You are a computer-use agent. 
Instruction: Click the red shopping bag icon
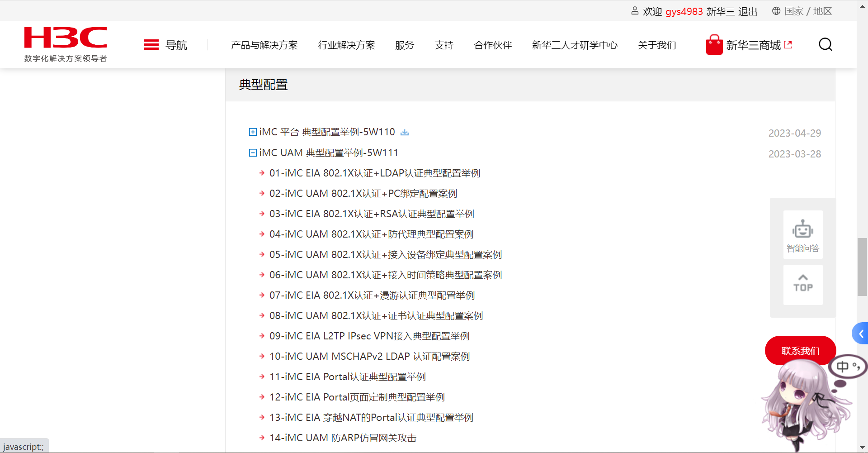714,45
